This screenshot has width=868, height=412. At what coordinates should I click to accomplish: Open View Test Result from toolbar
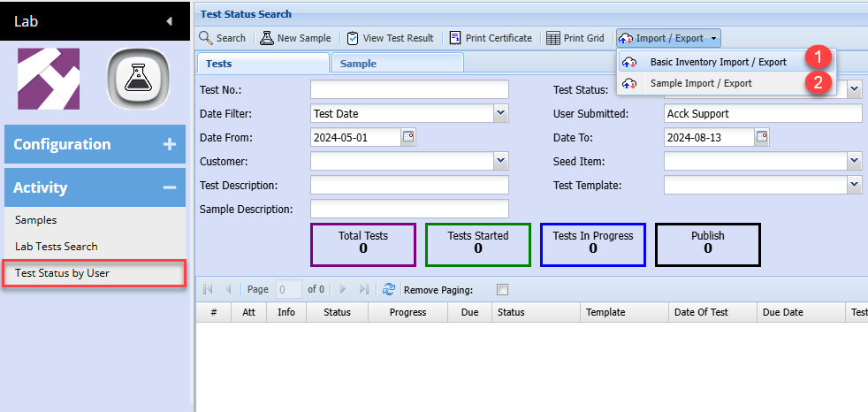click(x=353, y=38)
